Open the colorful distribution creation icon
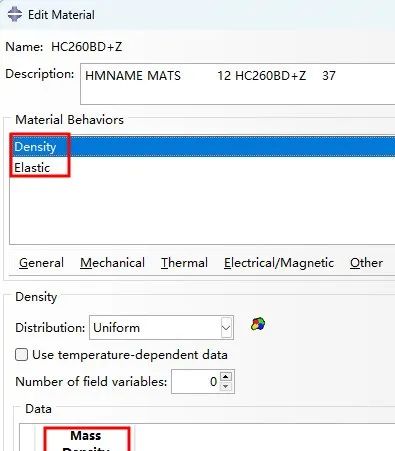This screenshot has width=395, height=451. click(x=258, y=324)
